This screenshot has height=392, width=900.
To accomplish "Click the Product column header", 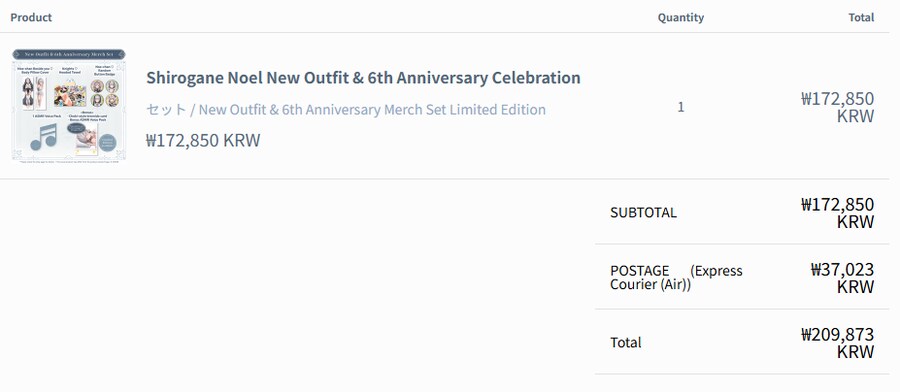I will 31,17.
